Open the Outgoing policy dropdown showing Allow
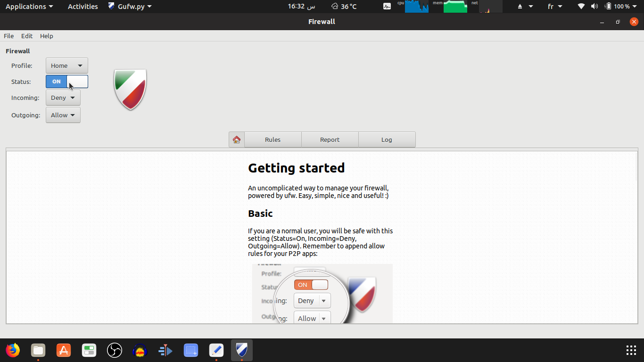This screenshot has width=644, height=362. tap(63, 115)
